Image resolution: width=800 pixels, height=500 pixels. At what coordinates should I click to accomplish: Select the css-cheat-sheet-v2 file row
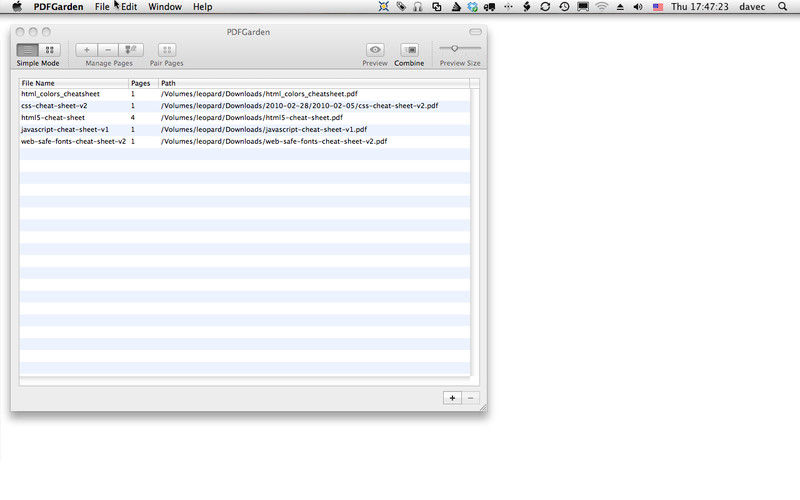(245, 106)
